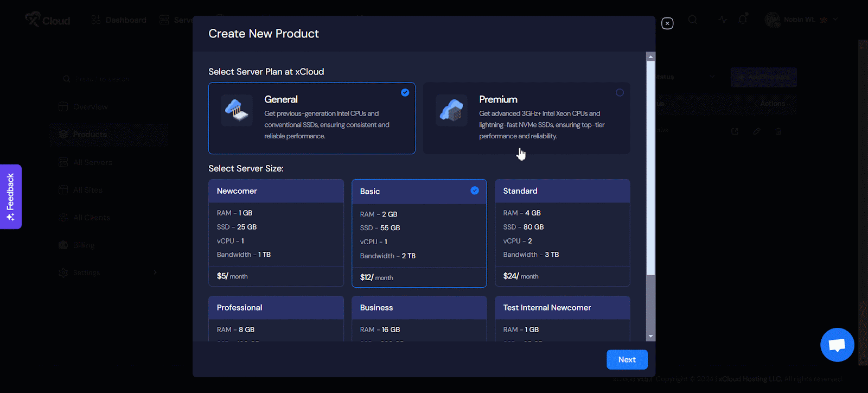Image resolution: width=868 pixels, height=393 pixels.
Task: Expand the user profile dropdown arrow
Action: (x=835, y=20)
